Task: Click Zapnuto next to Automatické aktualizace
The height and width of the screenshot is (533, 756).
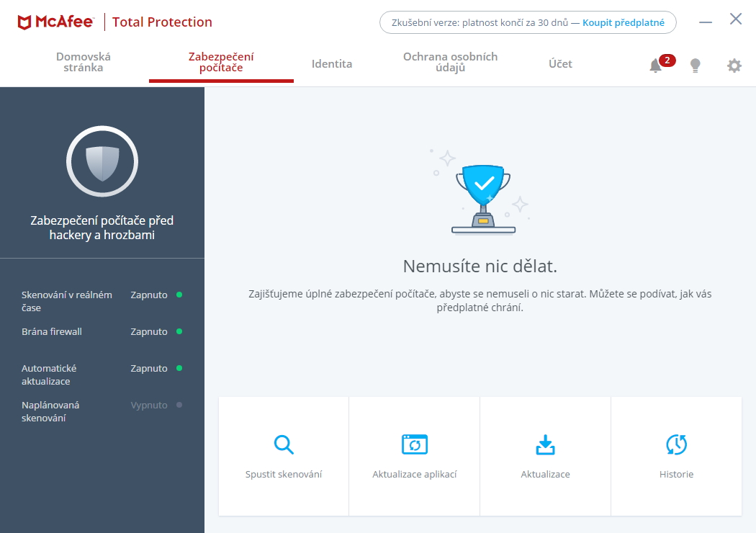Action: click(149, 369)
